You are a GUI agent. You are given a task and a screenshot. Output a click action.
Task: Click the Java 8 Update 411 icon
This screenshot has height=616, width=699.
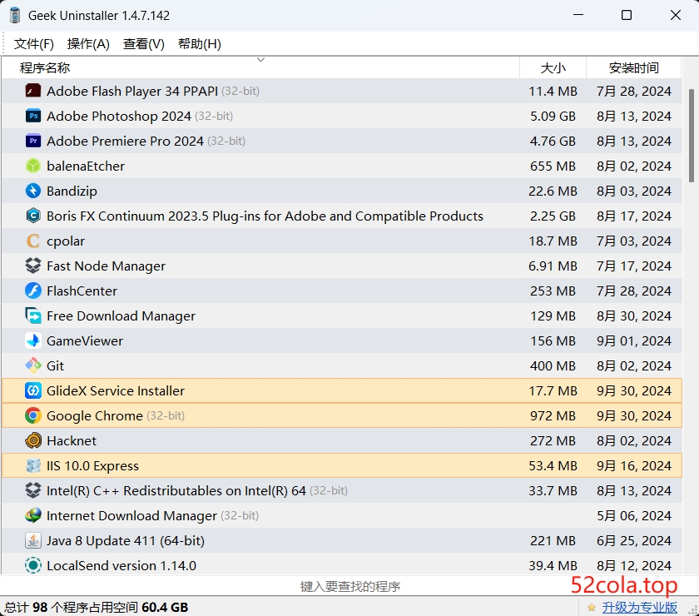[x=33, y=540]
